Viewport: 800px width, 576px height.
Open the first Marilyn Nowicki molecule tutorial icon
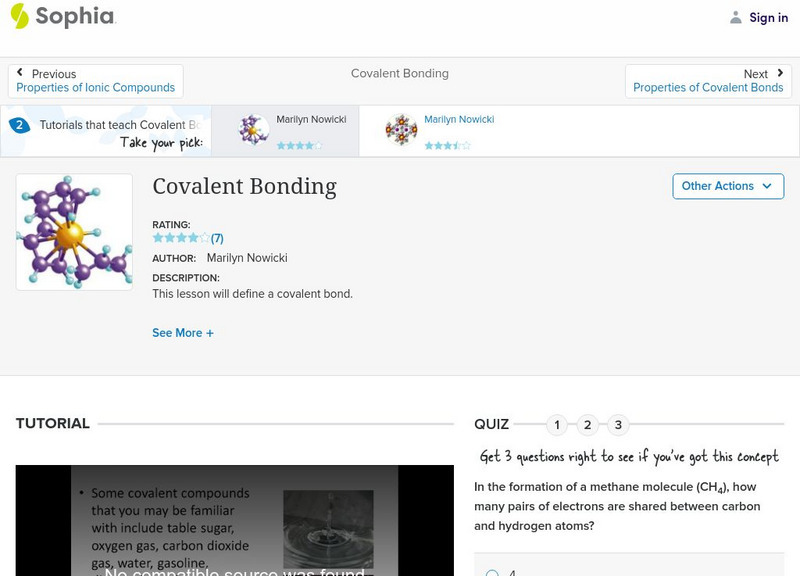(253, 128)
